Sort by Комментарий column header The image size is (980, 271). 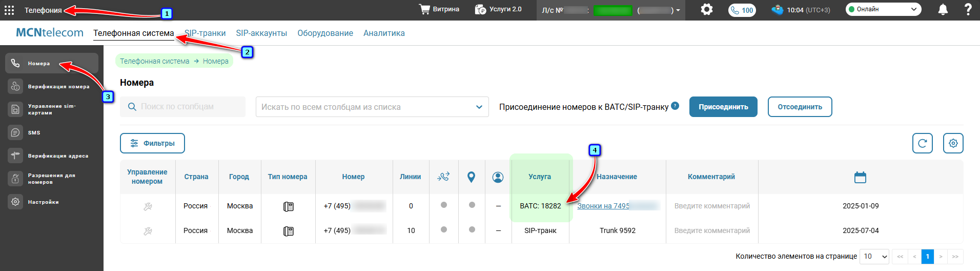coord(711,177)
